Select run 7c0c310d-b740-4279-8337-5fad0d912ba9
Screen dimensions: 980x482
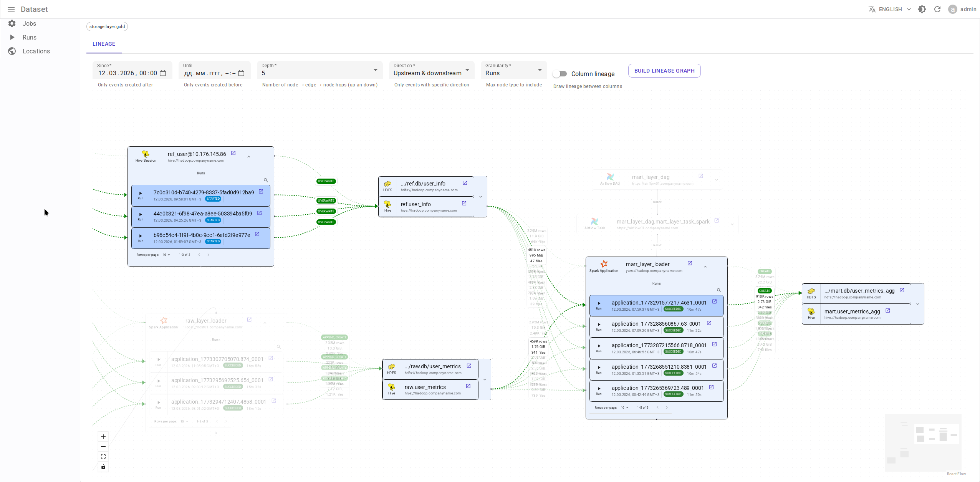tap(201, 195)
